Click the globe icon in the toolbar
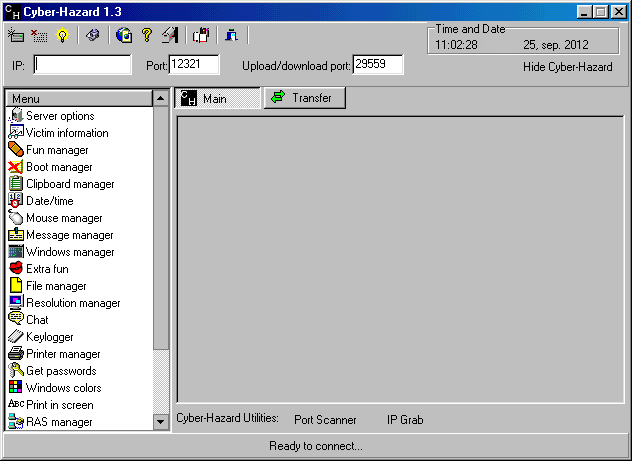 (123, 36)
